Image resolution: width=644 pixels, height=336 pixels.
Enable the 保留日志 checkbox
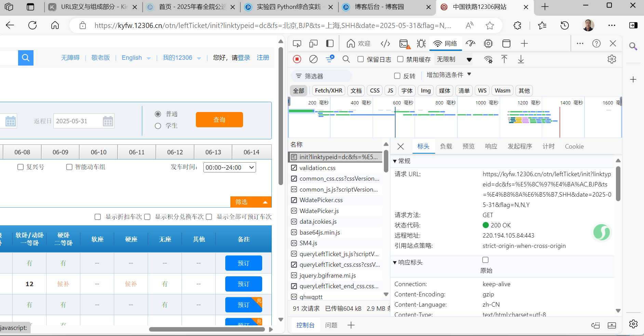pos(361,59)
